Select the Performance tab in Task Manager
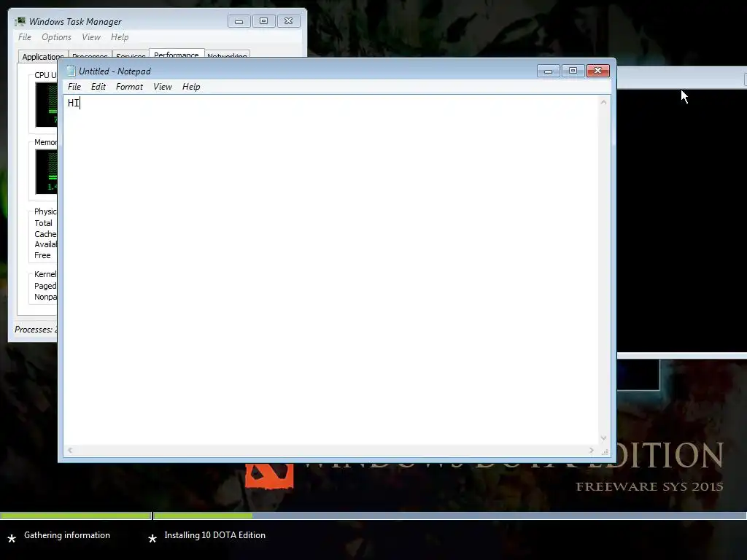The height and width of the screenshot is (560, 747). click(x=177, y=53)
